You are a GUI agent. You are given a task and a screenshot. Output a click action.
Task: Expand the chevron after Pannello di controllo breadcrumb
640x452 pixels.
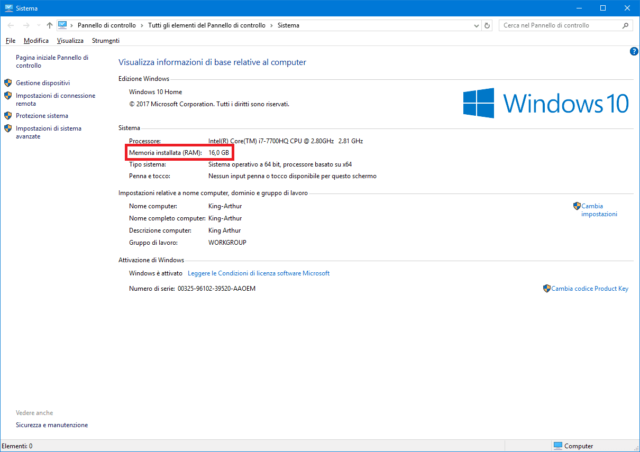[x=143, y=24]
